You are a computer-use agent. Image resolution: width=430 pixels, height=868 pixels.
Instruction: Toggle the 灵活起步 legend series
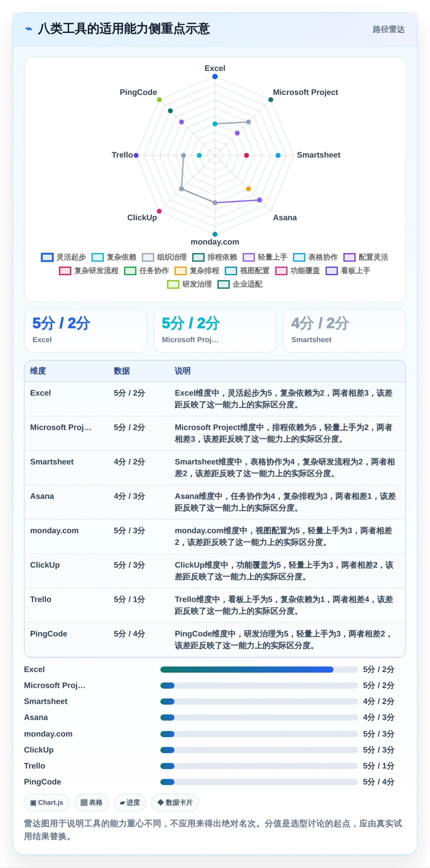tap(63, 257)
